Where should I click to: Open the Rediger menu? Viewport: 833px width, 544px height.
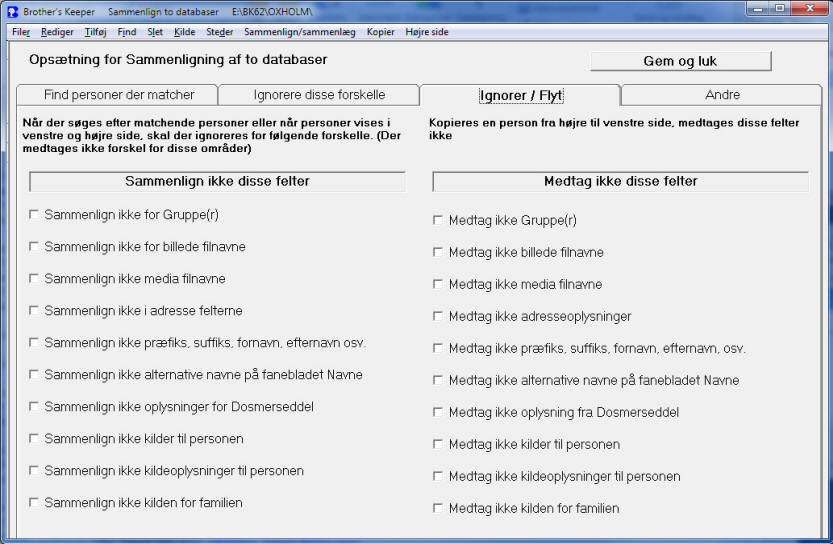click(x=57, y=32)
